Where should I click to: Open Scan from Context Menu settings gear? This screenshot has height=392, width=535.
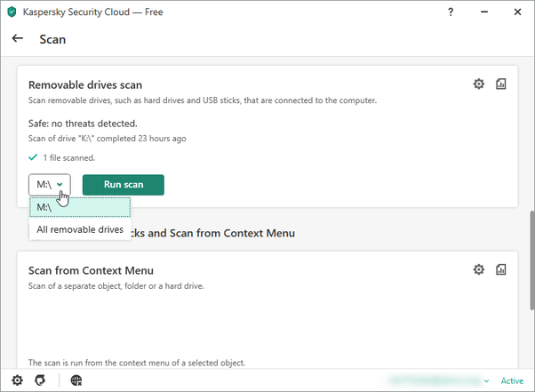[478, 269]
